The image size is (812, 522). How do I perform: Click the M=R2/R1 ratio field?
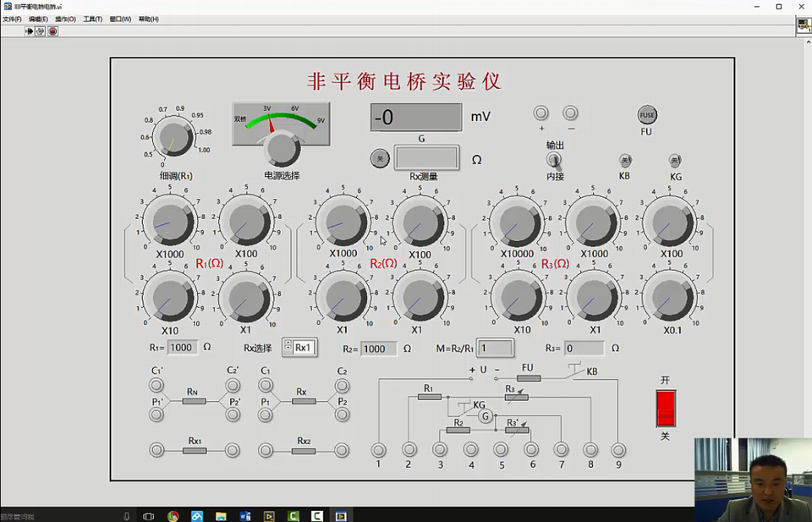[495, 348]
